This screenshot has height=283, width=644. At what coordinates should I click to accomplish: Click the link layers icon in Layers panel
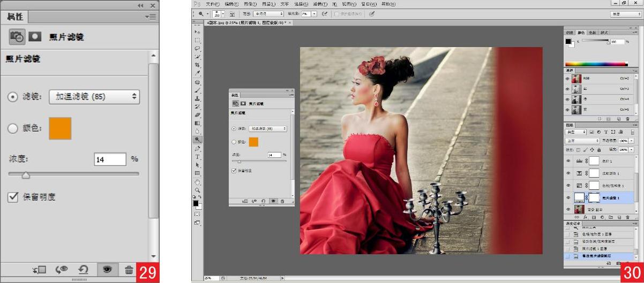[x=577, y=217]
